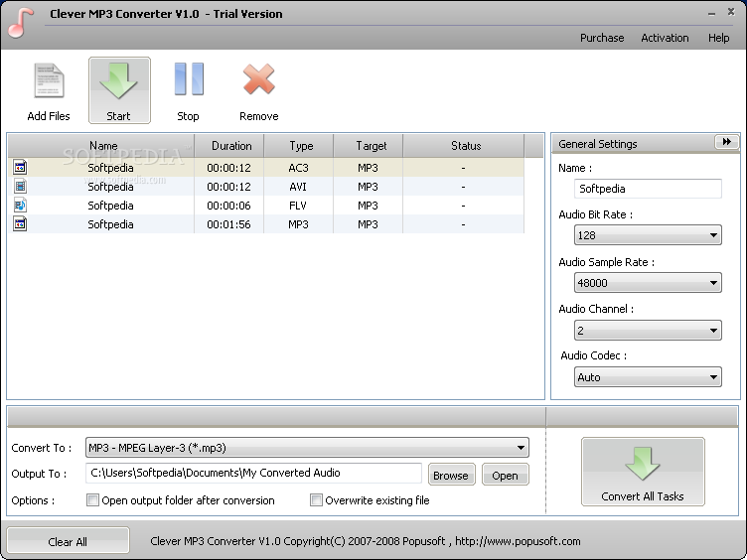Image resolution: width=747 pixels, height=560 pixels.
Task: Open the Purchase menu
Action: [602, 38]
